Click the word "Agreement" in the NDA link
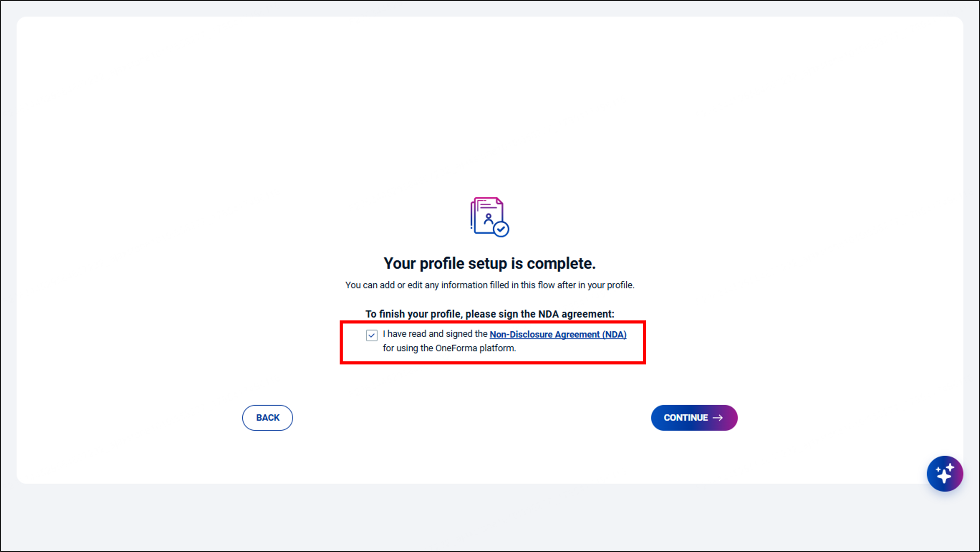 (577, 334)
